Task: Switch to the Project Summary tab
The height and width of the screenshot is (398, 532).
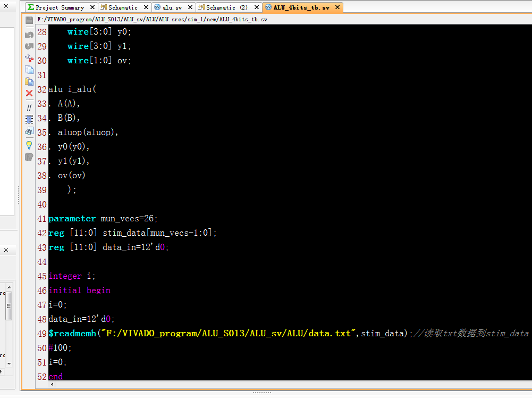Action: pos(59,7)
